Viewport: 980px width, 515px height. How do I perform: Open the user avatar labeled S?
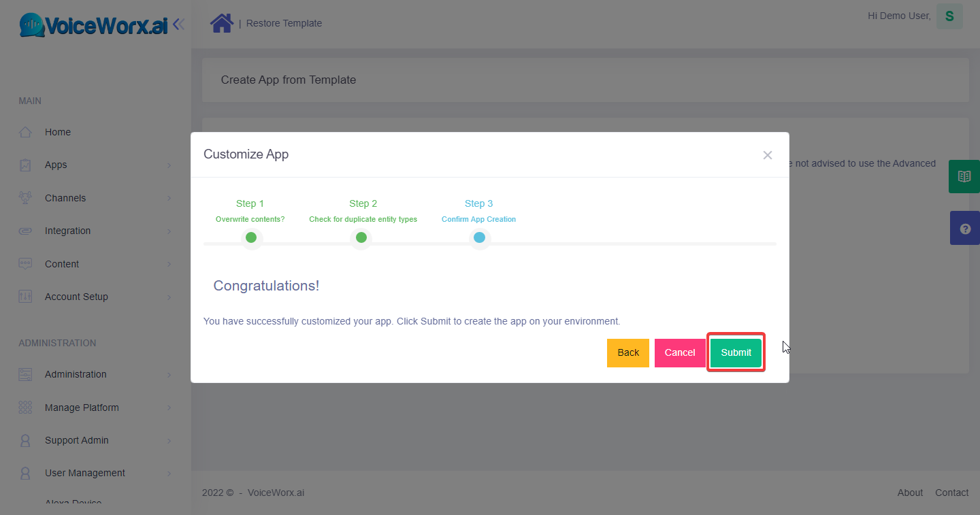[x=949, y=16]
